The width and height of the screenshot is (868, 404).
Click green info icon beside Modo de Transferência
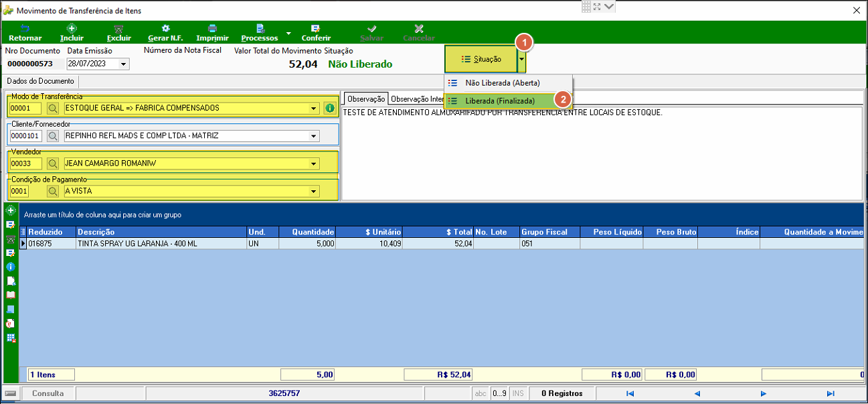tap(329, 108)
